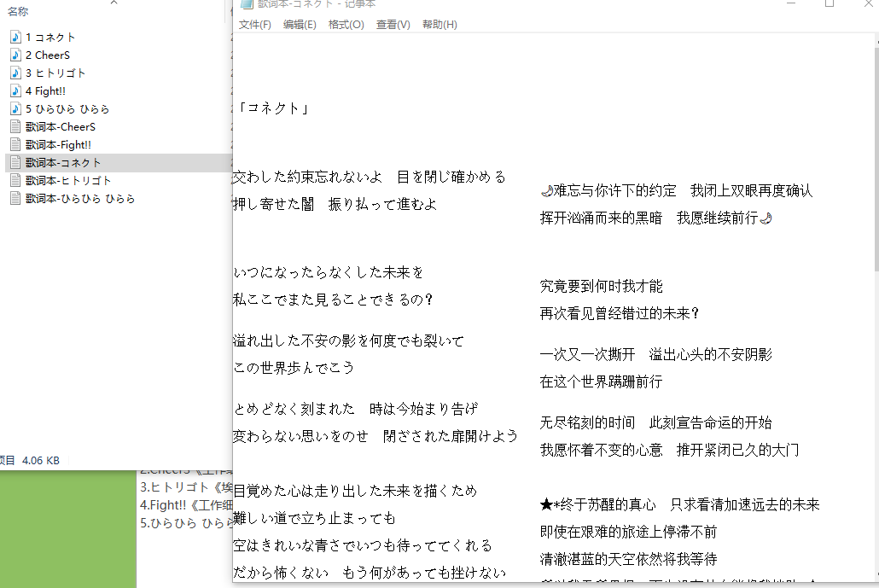The width and height of the screenshot is (879, 588).
Task: Open the 编辑(E) menu in Notepad
Action: click(300, 25)
